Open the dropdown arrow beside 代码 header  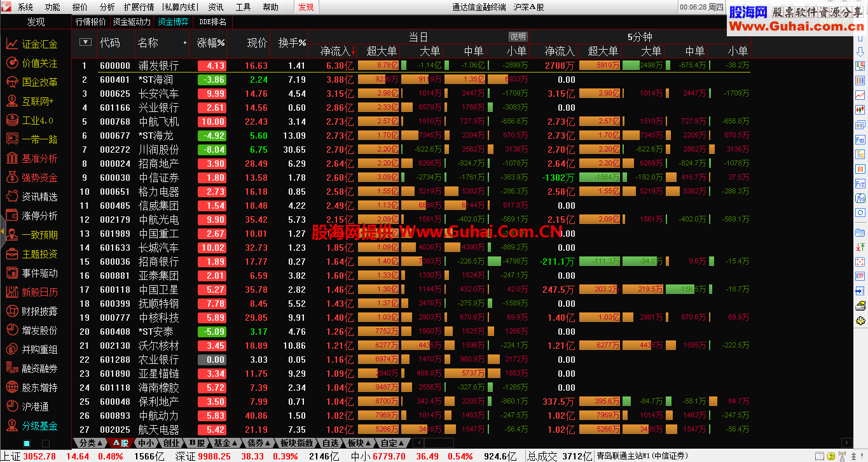[85, 43]
